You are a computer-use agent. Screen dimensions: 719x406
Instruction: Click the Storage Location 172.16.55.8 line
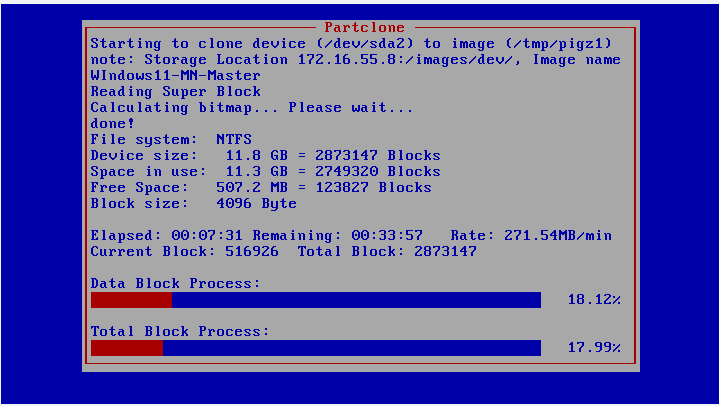(x=355, y=60)
